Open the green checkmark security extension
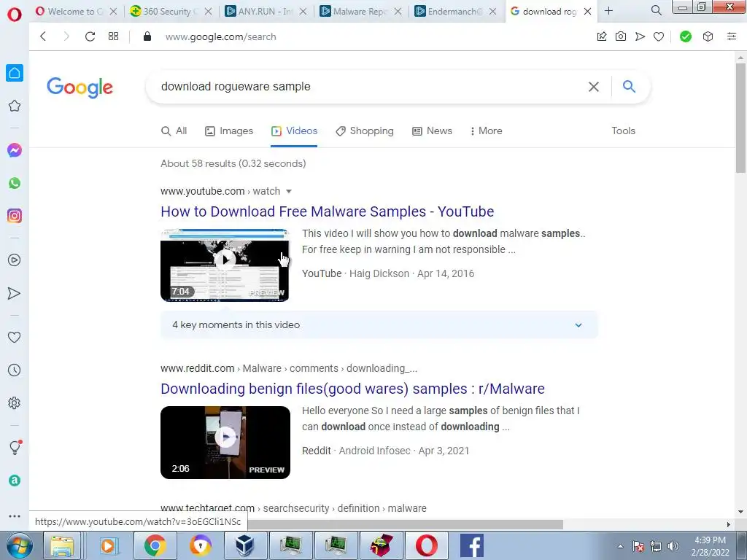The image size is (747, 560). coord(686,36)
